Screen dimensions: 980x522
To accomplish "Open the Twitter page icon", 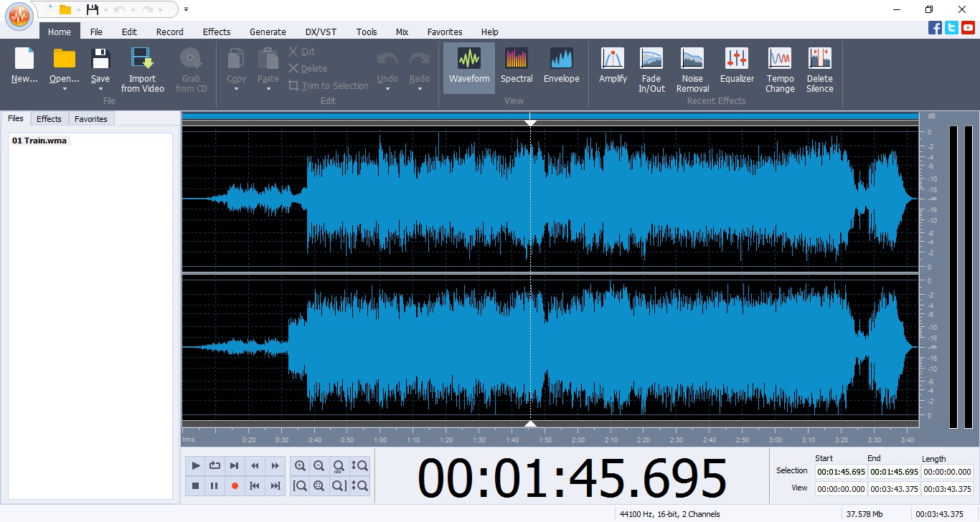I will pyautogui.click(x=951, y=28).
